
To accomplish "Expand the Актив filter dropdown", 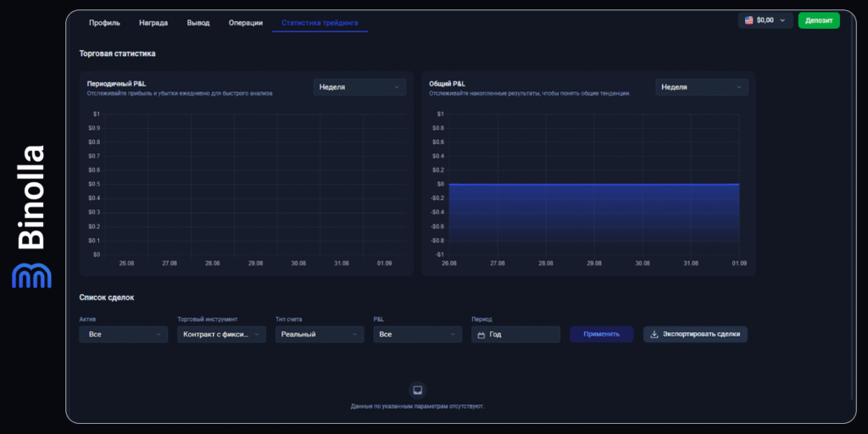I will tap(123, 334).
